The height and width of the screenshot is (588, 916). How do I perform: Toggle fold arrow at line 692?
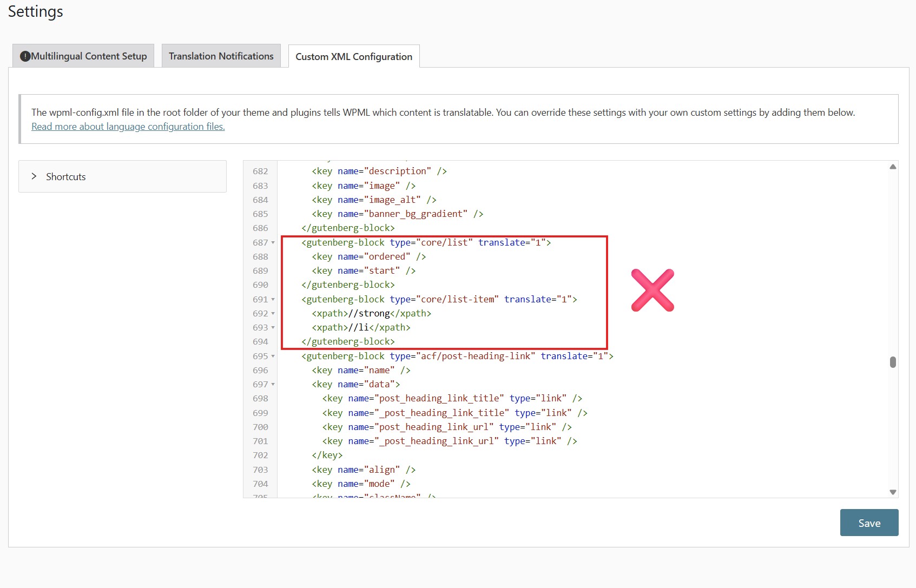[273, 314]
